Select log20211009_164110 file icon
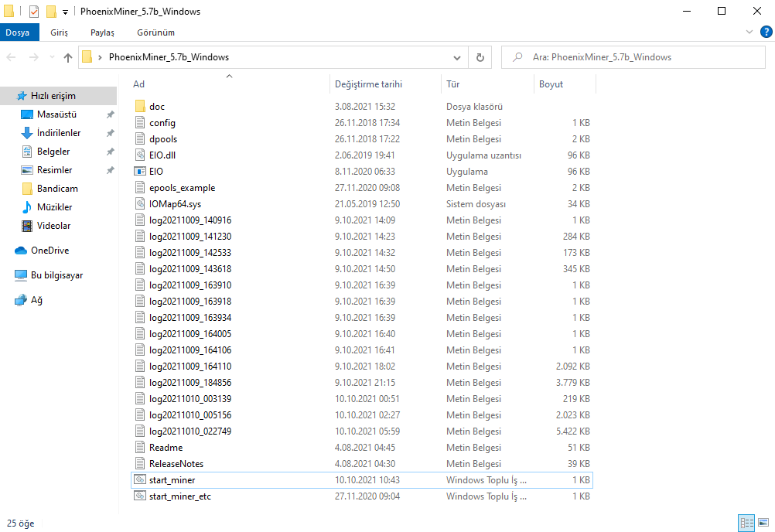 click(140, 367)
